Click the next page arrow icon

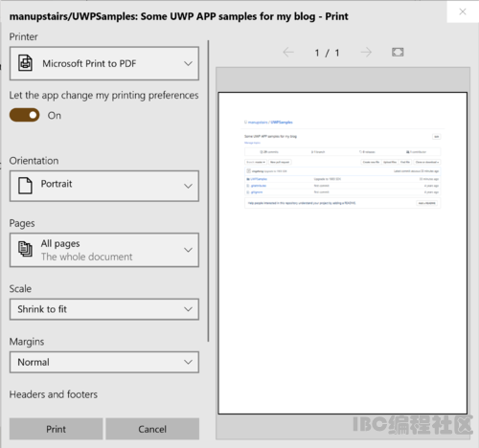coord(366,52)
